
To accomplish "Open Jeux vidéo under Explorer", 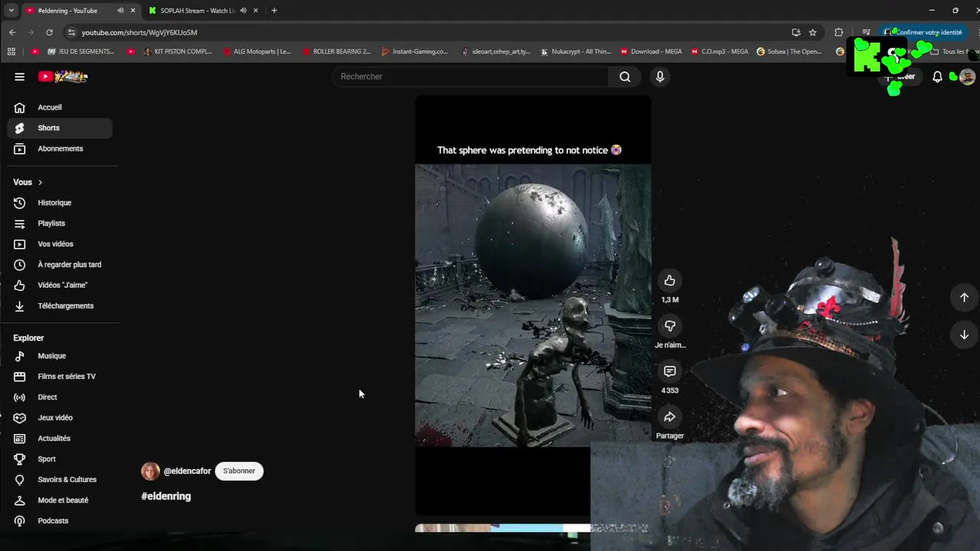I will 60,418.
